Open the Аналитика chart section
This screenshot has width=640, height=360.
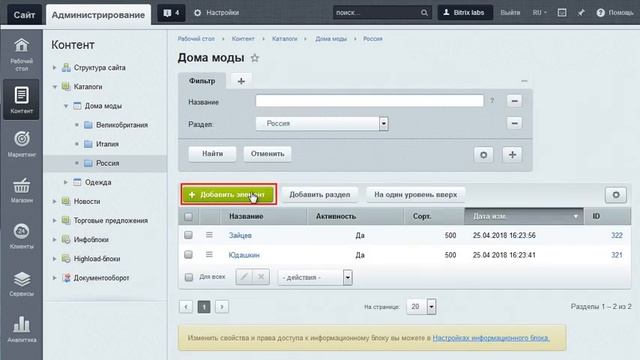(x=22, y=329)
